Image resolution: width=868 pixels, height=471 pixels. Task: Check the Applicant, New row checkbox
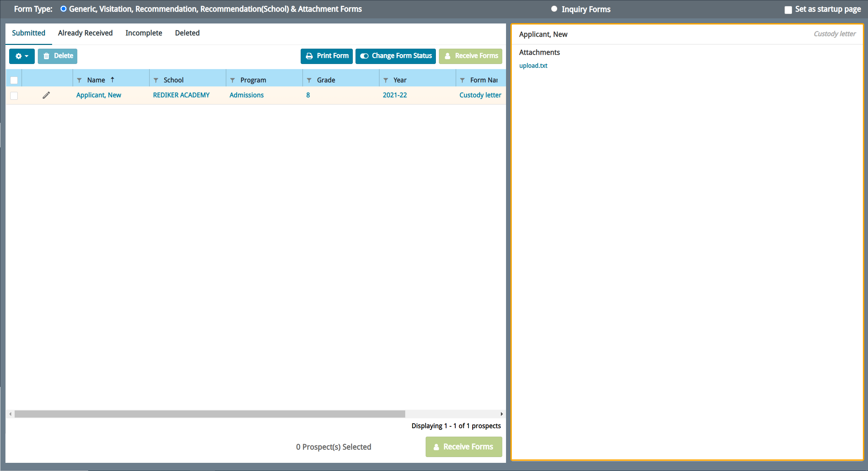tap(14, 96)
